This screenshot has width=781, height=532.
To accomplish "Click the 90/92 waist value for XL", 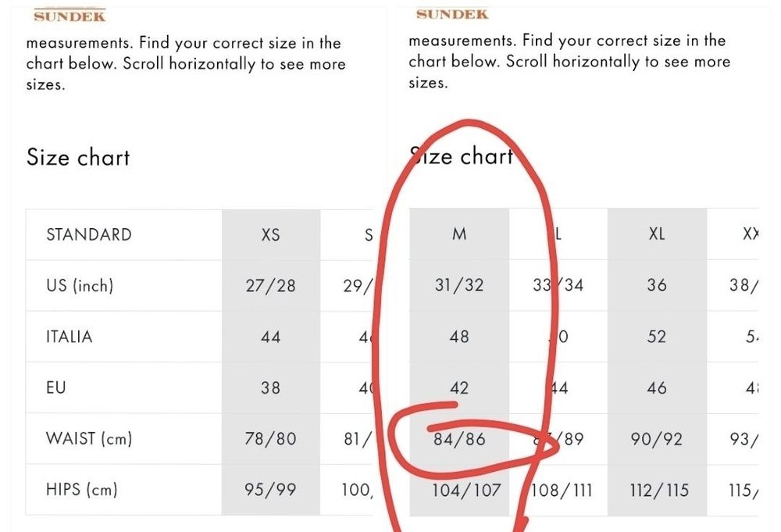I will click(657, 439).
